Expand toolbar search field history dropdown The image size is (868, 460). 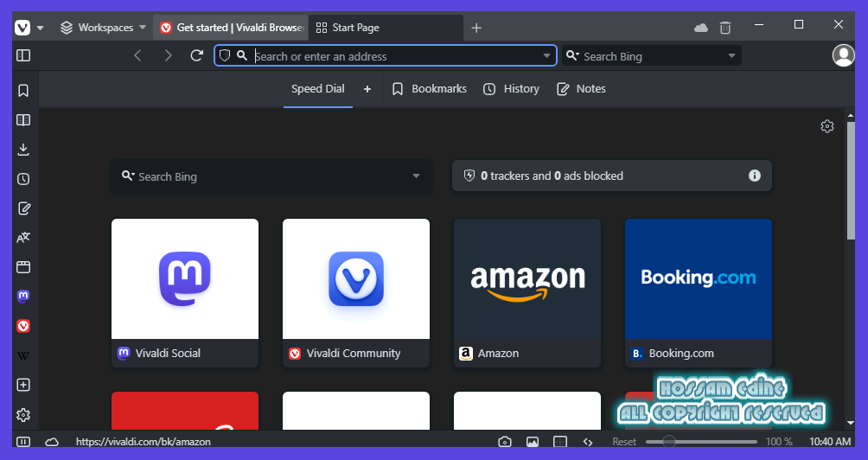[x=731, y=56]
